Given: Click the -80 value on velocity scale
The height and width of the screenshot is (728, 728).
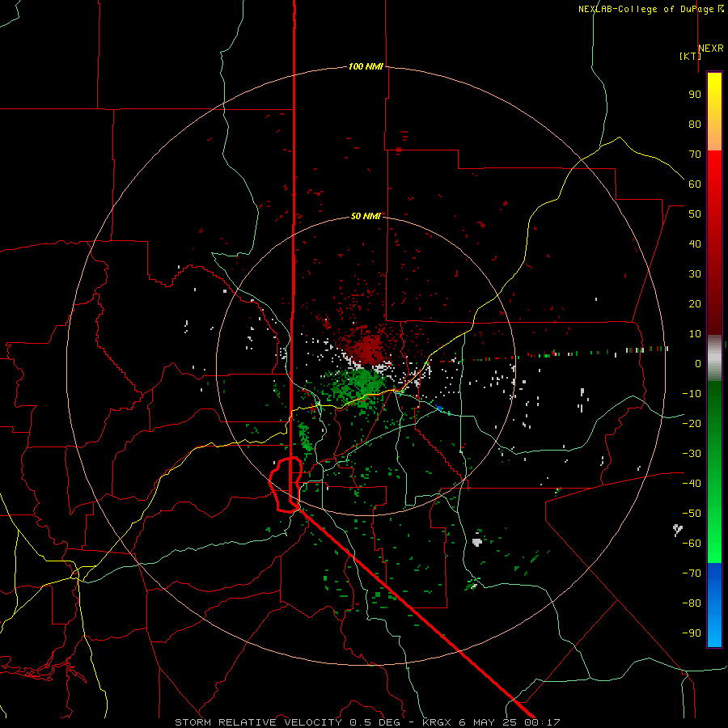Looking at the screenshot, I should (x=692, y=603).
